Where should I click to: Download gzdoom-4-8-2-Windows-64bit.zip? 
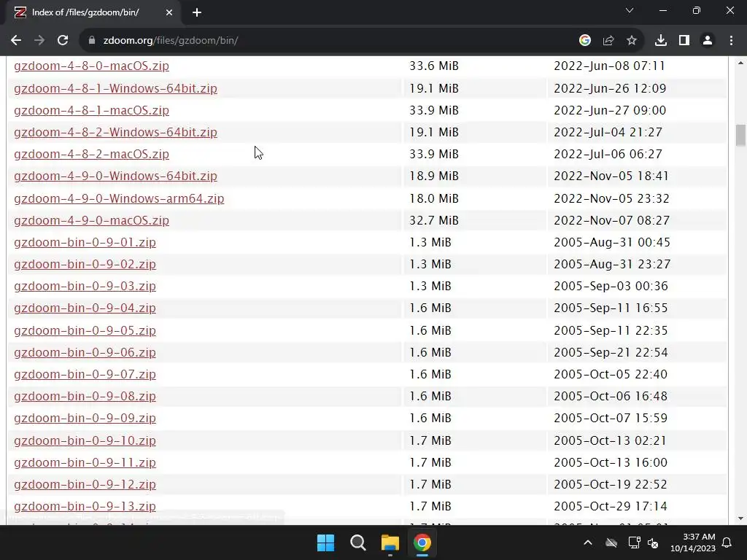[115, 133]
